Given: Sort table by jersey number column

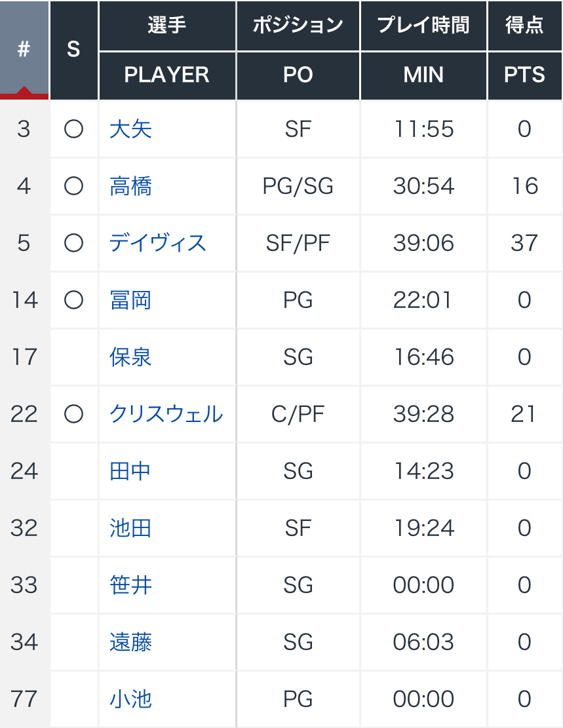Looking at the screenshot, I should [24, 50].
